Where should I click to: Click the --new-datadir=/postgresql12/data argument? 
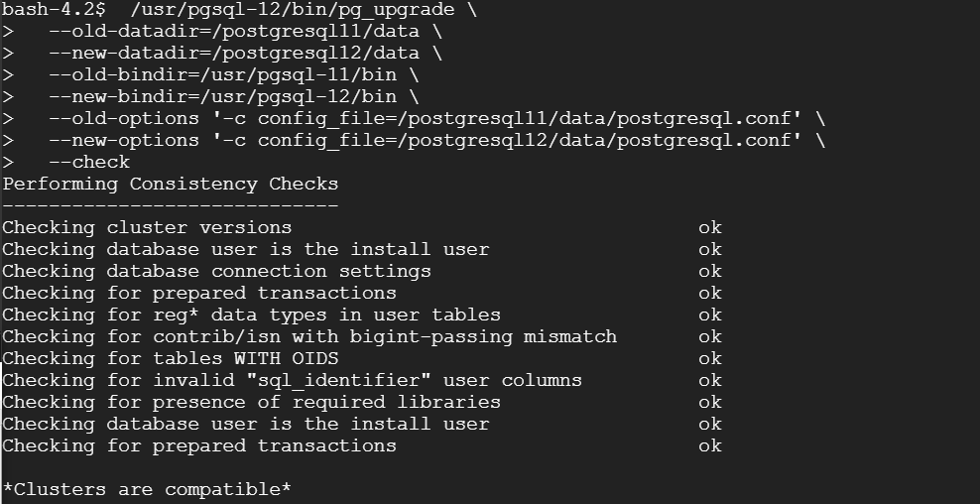pyautogui.click(x=234, y=54)
